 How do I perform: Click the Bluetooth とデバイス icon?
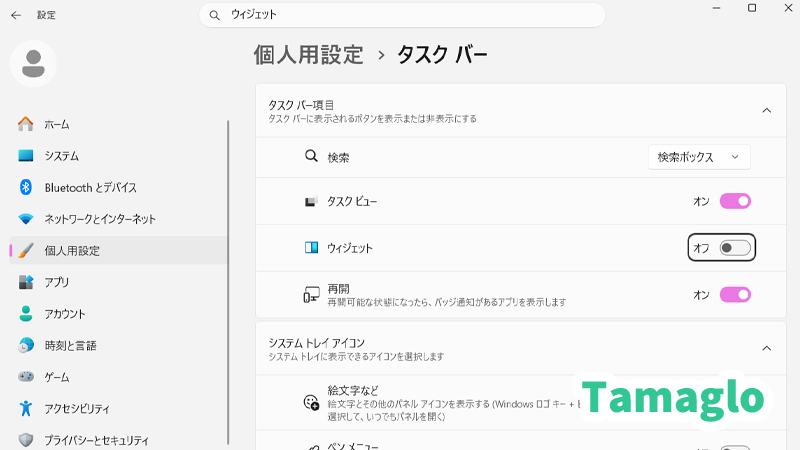click(x=26, y=187)
